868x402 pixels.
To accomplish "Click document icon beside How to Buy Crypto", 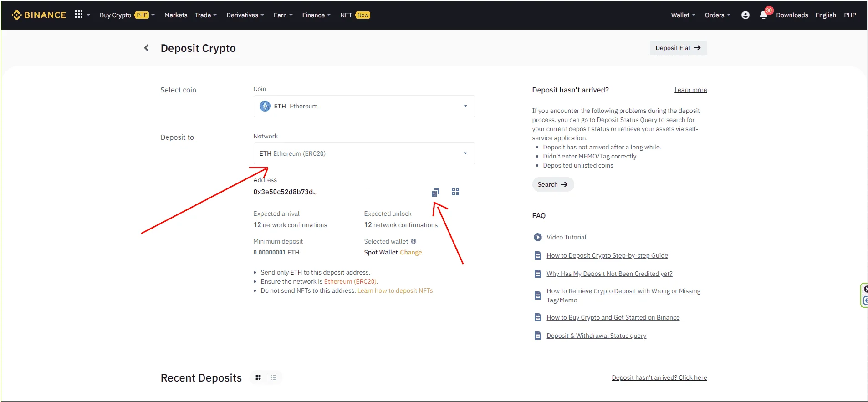I will [538, 317].
